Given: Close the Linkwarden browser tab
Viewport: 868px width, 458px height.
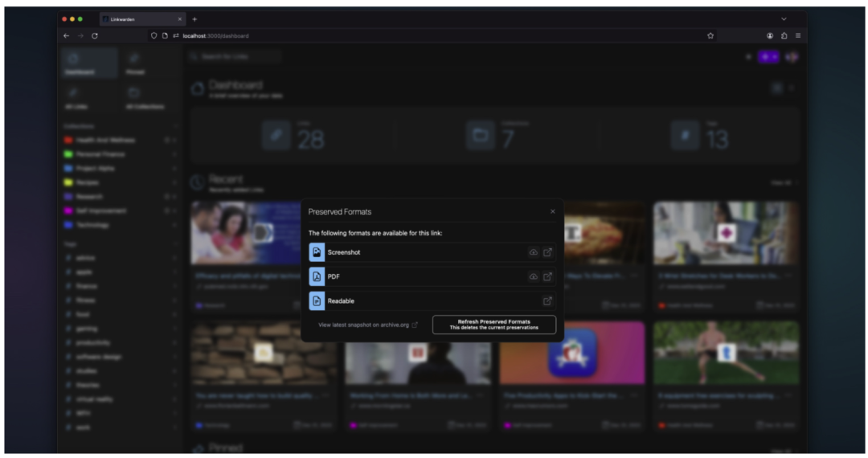Looking at the screenshot, I should (178, 18).
